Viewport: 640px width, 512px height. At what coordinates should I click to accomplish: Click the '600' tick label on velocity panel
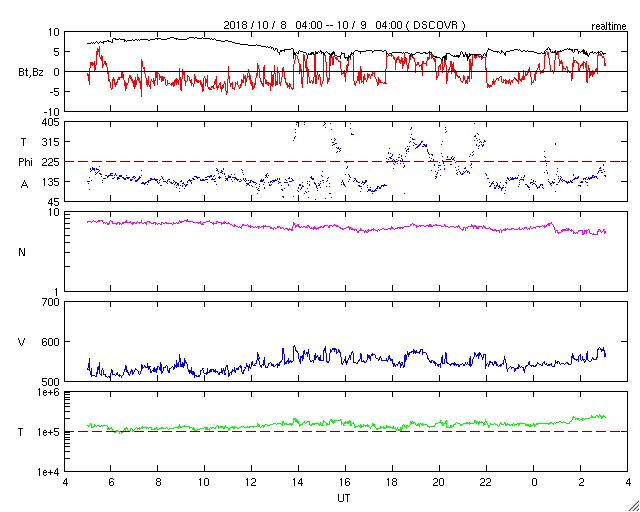[x=51, y=342]
